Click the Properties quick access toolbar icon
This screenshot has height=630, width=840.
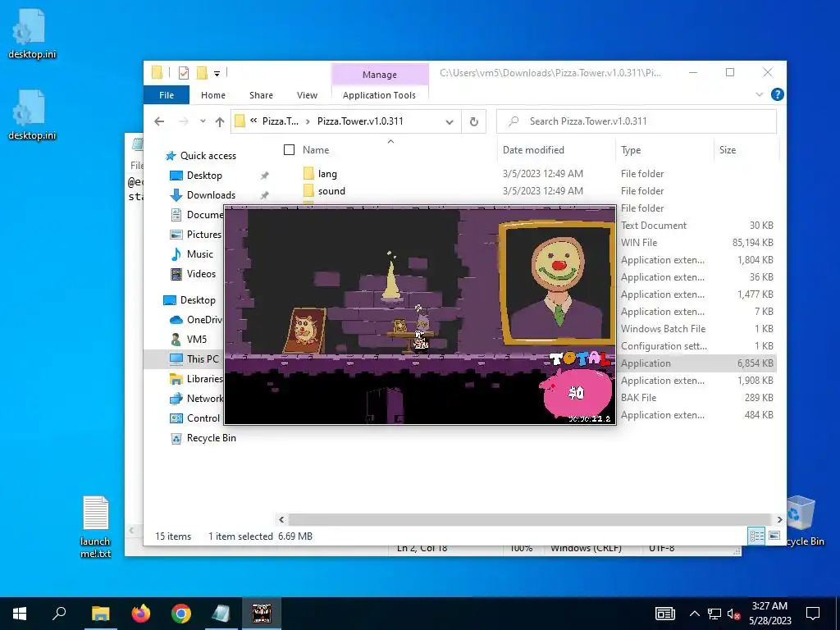(183, 72)
